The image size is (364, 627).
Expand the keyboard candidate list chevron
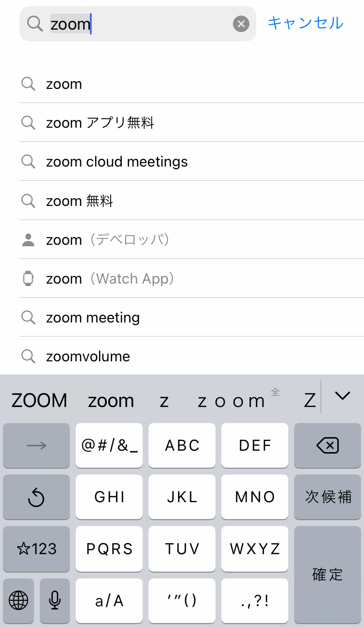343,396
